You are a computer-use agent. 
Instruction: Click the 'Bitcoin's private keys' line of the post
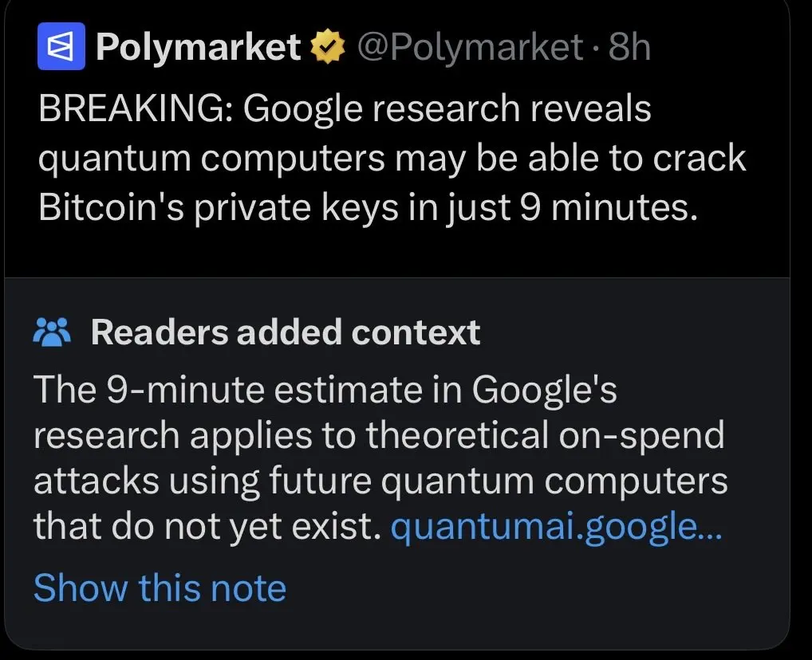pyautogui.click(x=369, y=208)
